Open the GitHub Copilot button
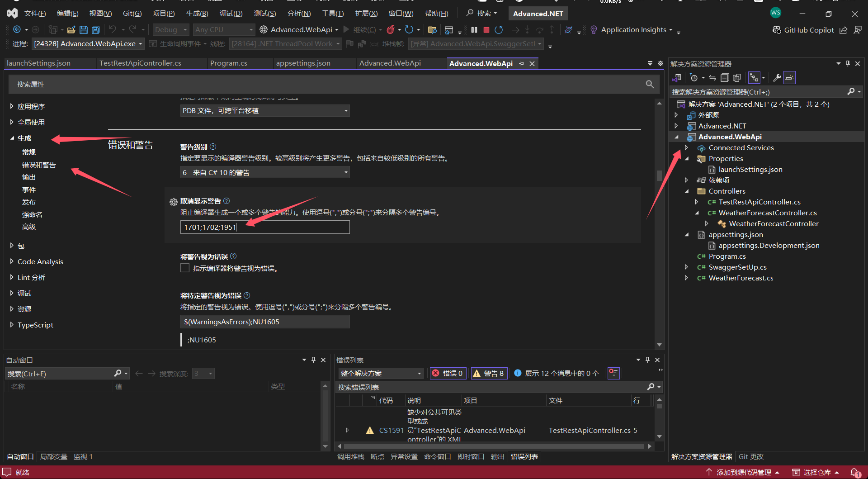The image size is (868, 479). click(x=803, y=30)
